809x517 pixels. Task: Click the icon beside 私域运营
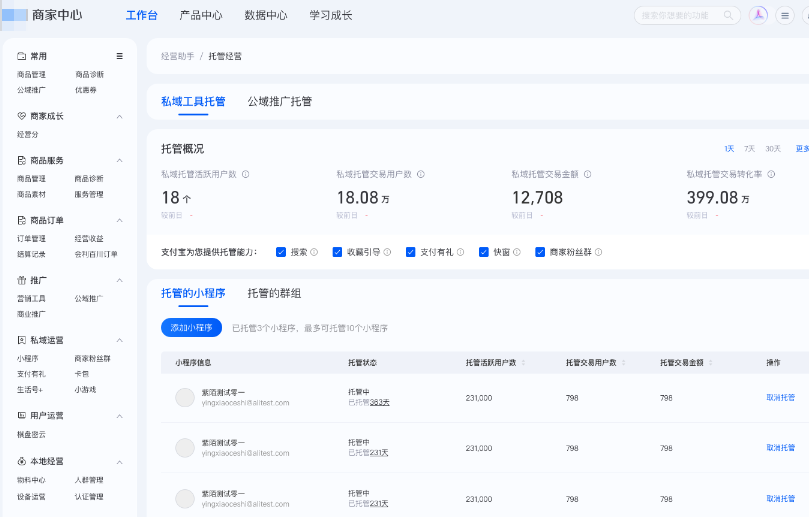click(x=22, y=340)
